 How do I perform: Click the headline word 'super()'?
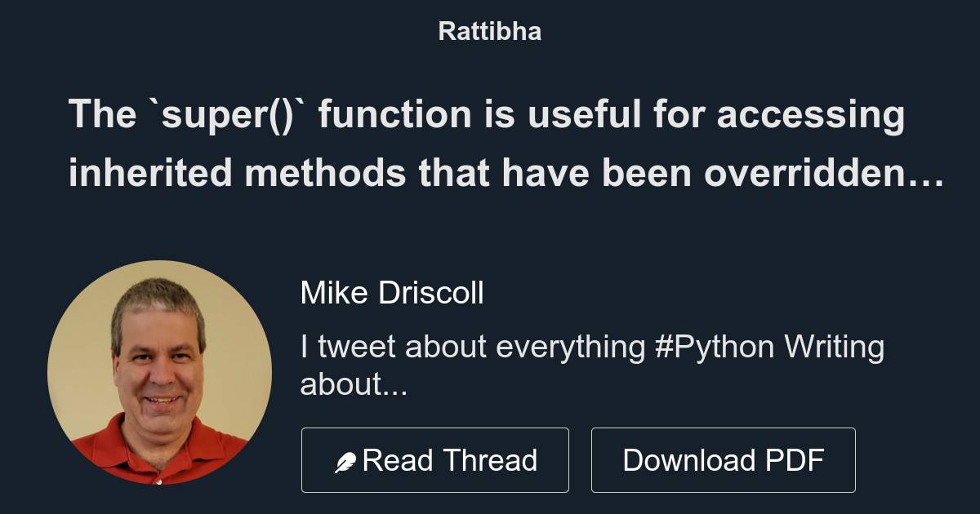coord(229,115)
